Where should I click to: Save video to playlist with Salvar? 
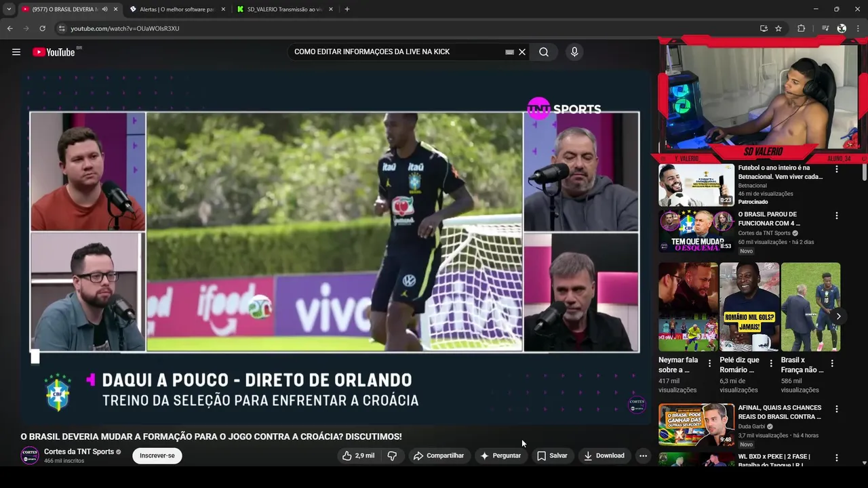click(552, 455)
